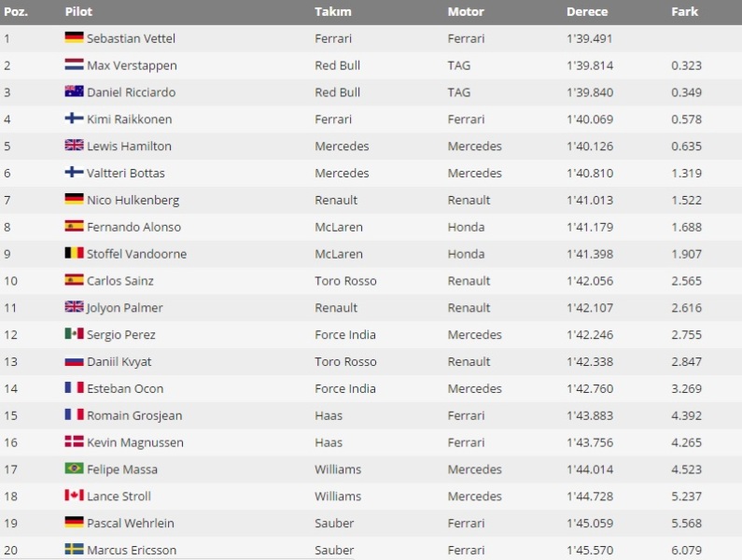Click the Belgian flag beside Stoffel Vandoorne
Image resolution: width=742 pixels, height=560 pixels.
tap(74, 253)
